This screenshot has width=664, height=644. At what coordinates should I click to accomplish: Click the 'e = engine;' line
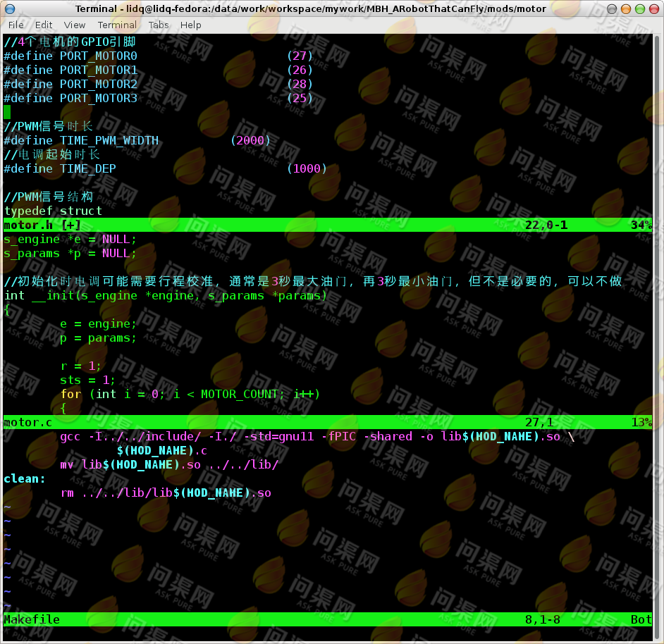click(x=98, y=323)
